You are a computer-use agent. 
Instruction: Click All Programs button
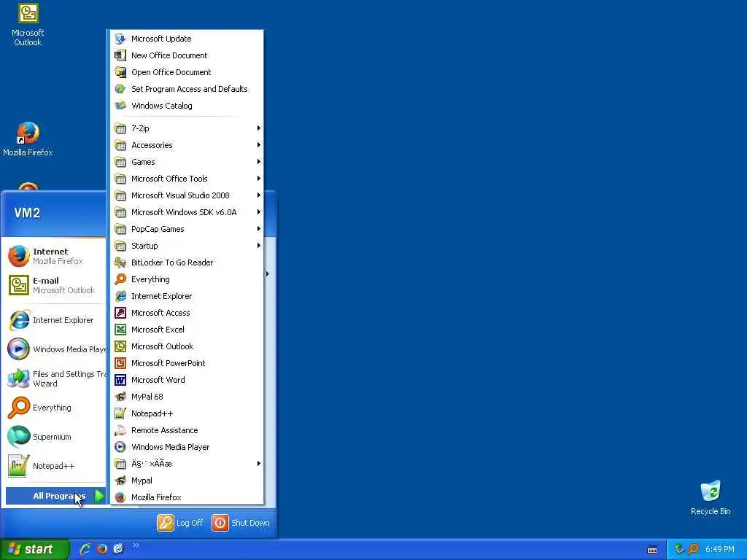pyautogui.click(x=55, y=496)
